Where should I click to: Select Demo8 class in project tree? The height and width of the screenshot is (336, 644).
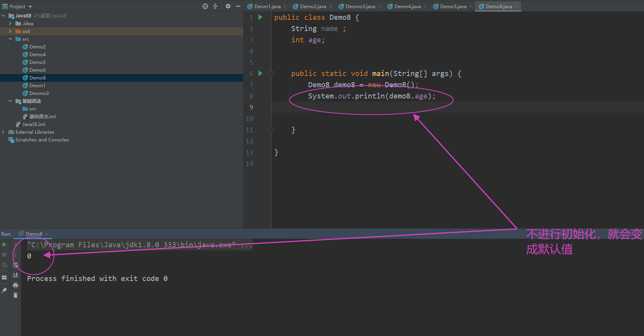pos(38,78)
